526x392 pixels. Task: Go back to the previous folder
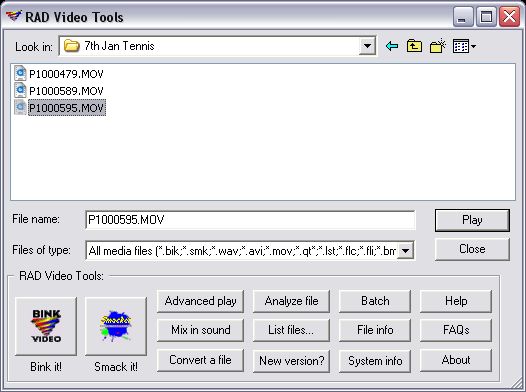[392, 46]
